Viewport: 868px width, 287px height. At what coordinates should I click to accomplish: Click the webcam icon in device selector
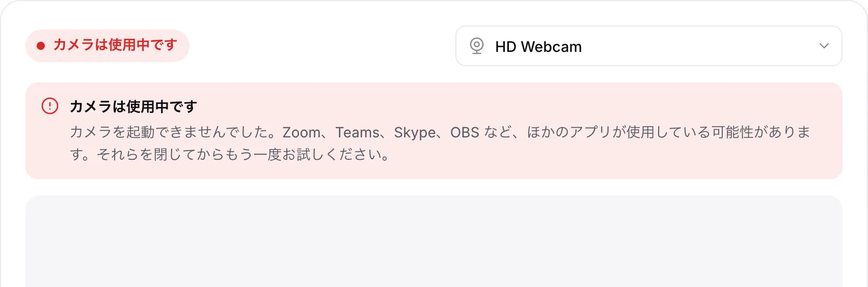(x=477, y=46)
